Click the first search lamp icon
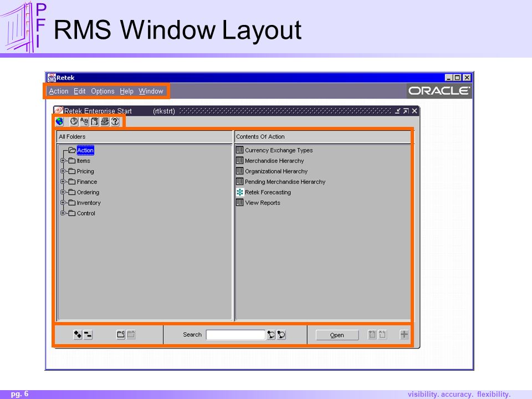Viewport: 532px width, 399px height. [x=271, y=335]
